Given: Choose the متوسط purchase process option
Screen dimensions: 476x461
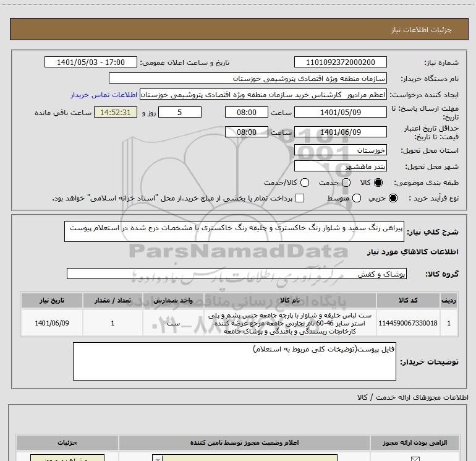Looking at the screenshot, I should click(357, 198).
